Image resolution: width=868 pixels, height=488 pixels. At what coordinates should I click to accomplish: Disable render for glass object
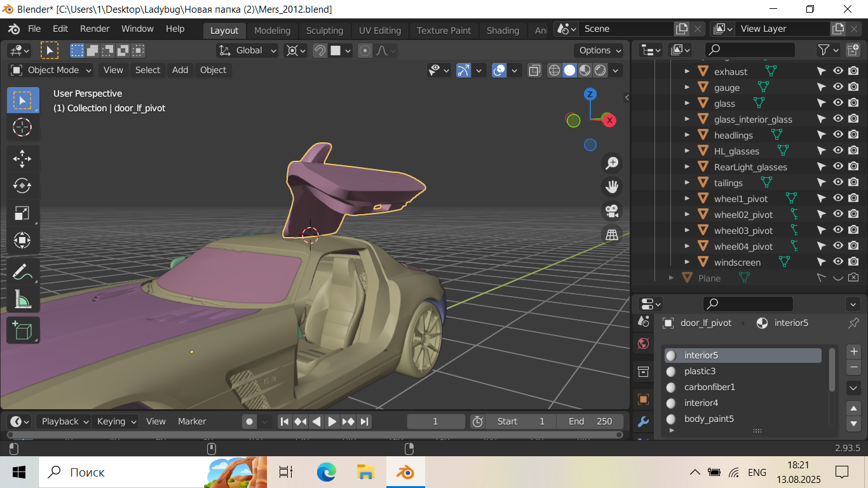pyautogui.click(x=853, y=103)
